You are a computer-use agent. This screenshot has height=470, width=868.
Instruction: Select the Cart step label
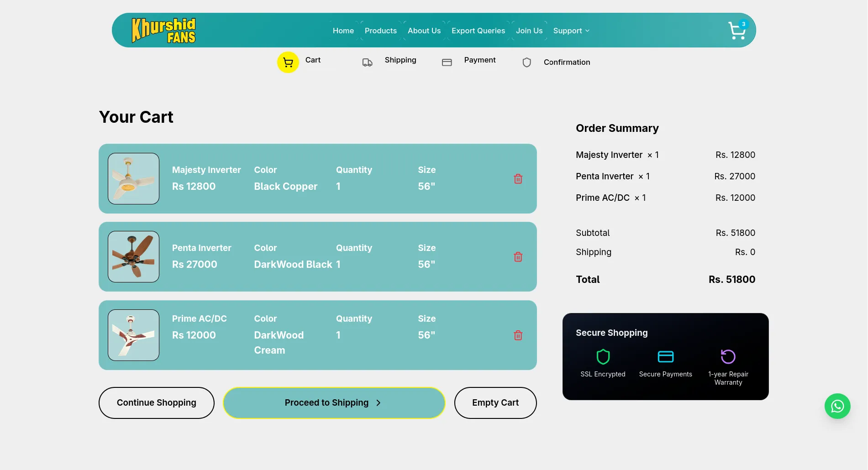(x=313, y=60)
